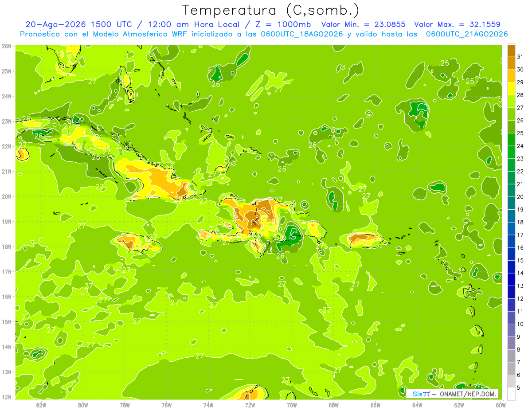Click the 82W longitude axis label
The image size is (532, 411).
click(41, 405)
